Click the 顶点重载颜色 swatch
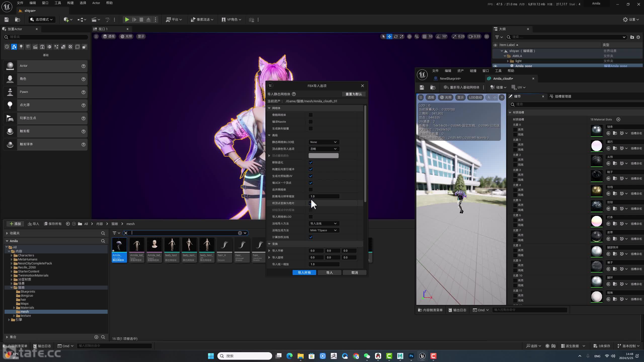Screen dimensions: 644x362 324,156
